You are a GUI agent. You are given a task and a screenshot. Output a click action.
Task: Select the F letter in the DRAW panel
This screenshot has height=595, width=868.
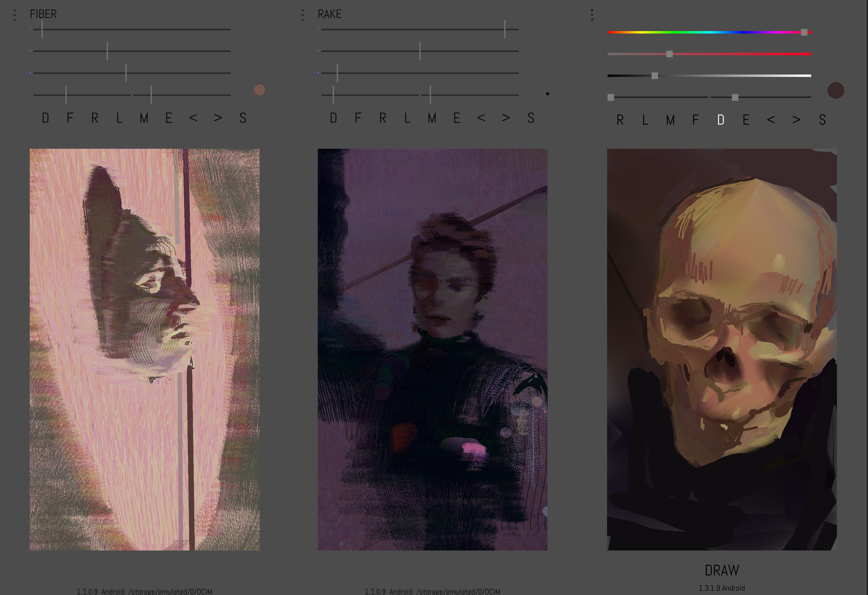pos(695,120)
